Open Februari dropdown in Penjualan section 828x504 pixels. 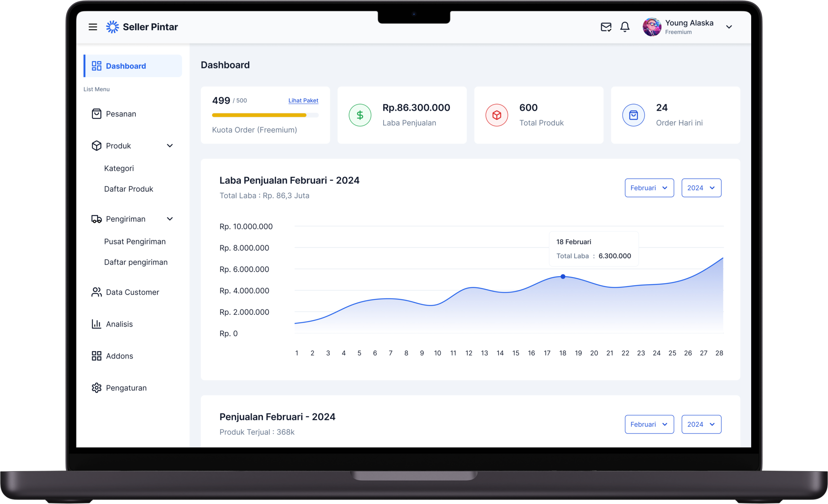(649, 424)
